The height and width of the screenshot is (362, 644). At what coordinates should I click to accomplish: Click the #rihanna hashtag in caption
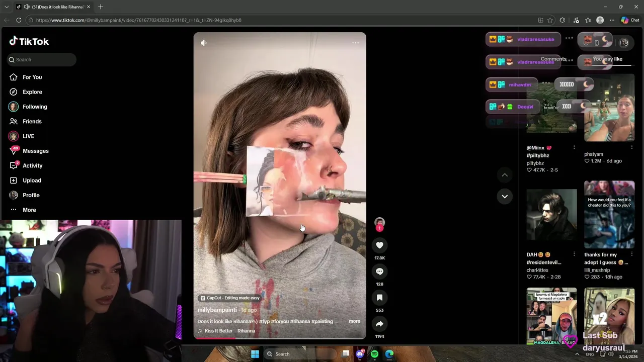[x=300, y=321]
